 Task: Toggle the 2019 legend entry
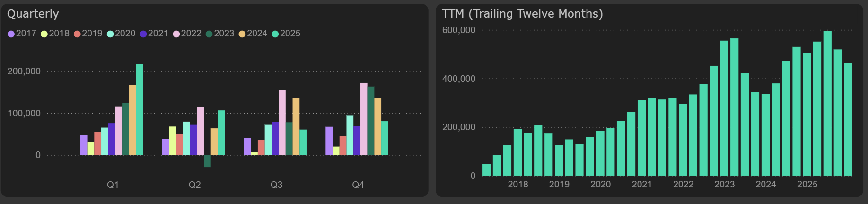[77, 34]
